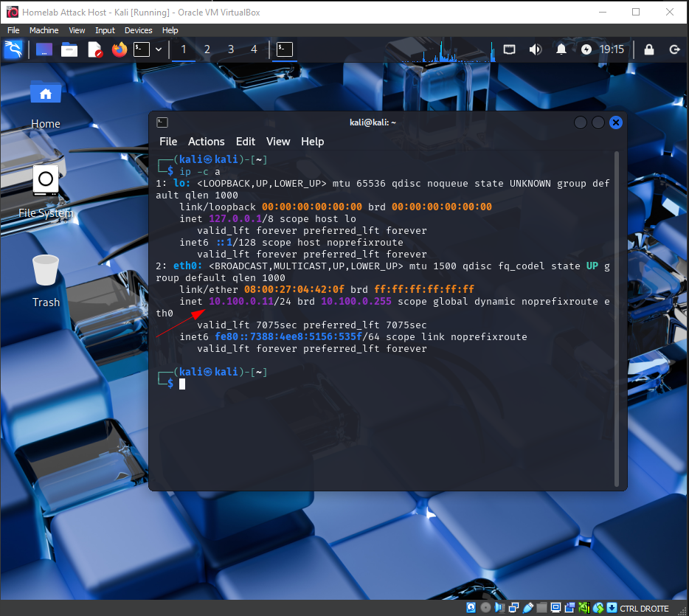This screenshot has height=616, width=689.
Task: Open the clock showing 19:15
Action: tap(612, 49)
